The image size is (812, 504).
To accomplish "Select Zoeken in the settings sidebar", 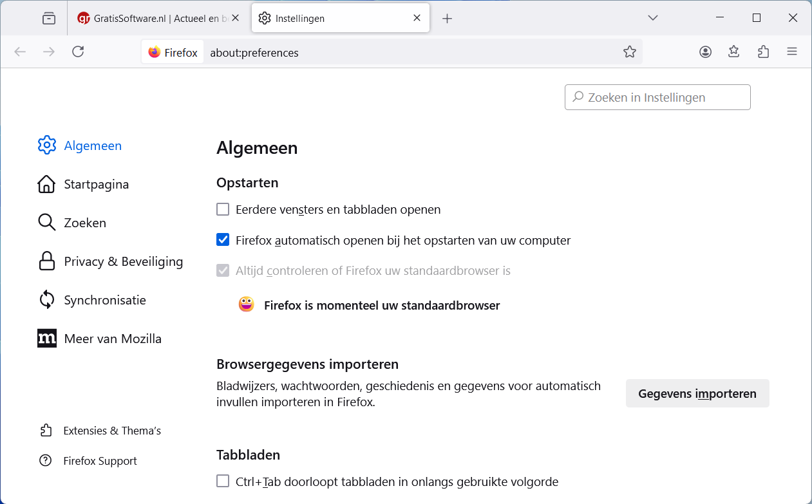I will coord(85,223).
